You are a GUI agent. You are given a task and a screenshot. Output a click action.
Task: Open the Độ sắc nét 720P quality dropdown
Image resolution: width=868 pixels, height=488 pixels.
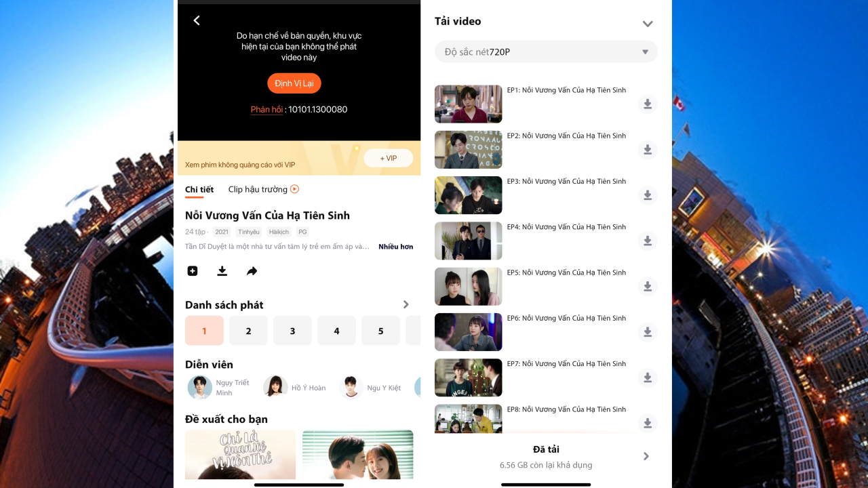coord(545,52)
